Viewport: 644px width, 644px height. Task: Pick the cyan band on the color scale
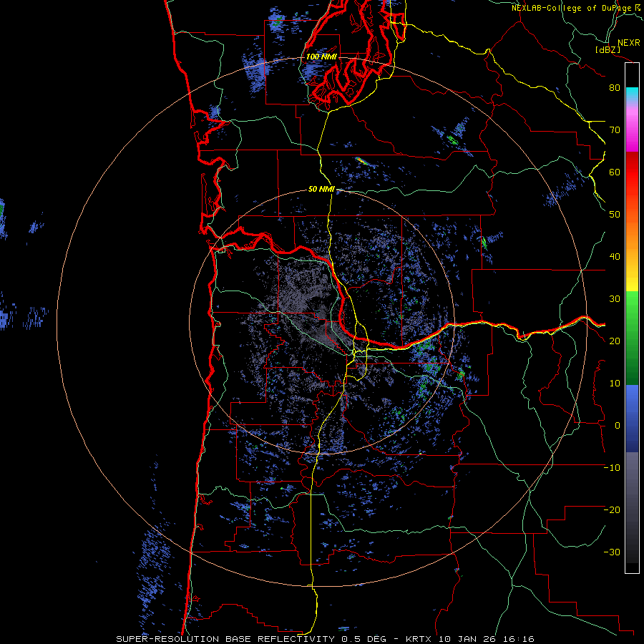tap(632, 91)
